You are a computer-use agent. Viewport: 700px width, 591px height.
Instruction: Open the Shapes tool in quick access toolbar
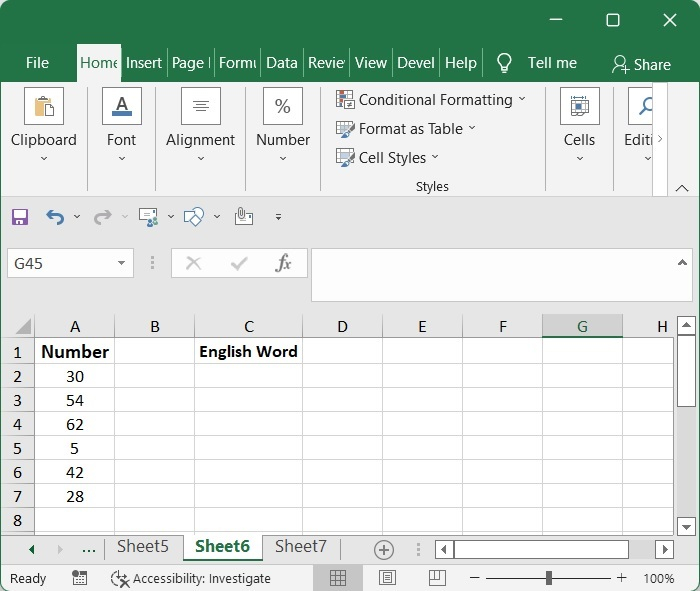[x=194, y=216]
